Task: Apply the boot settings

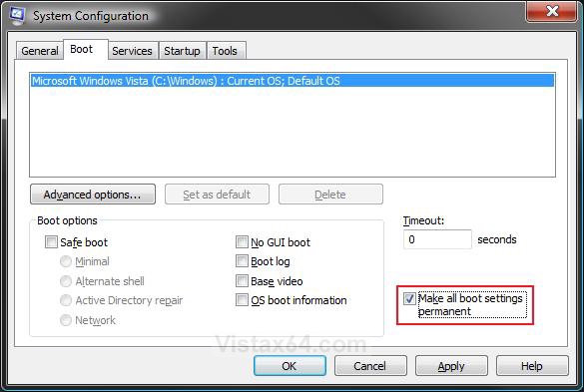Action: click(451, 366)
